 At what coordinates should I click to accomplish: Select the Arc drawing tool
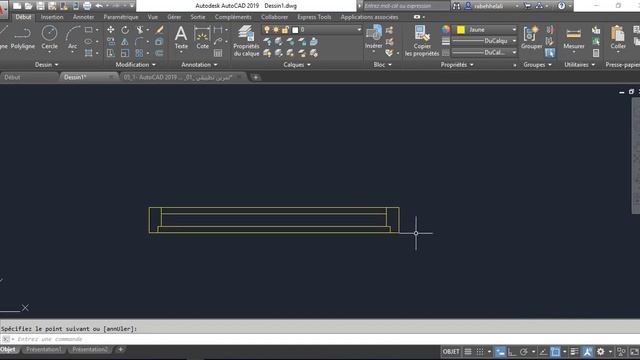72,38
